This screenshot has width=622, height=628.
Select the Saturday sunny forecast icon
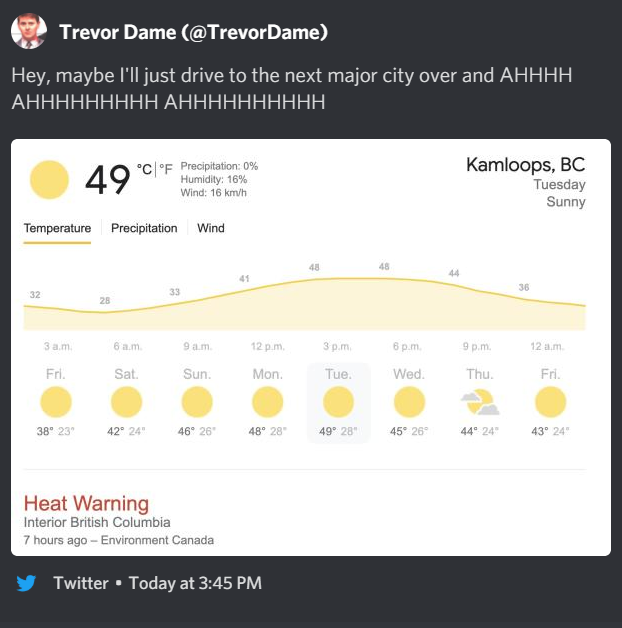(127, 402)
